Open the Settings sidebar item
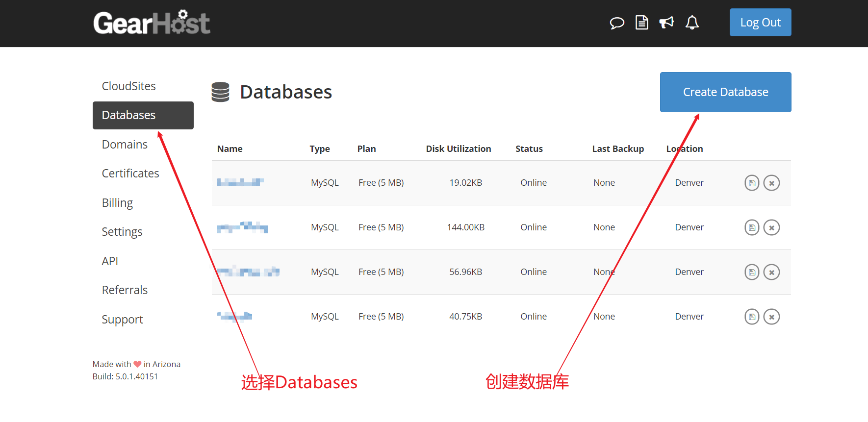This screenshot has height=422, width=868. [122, 232]
